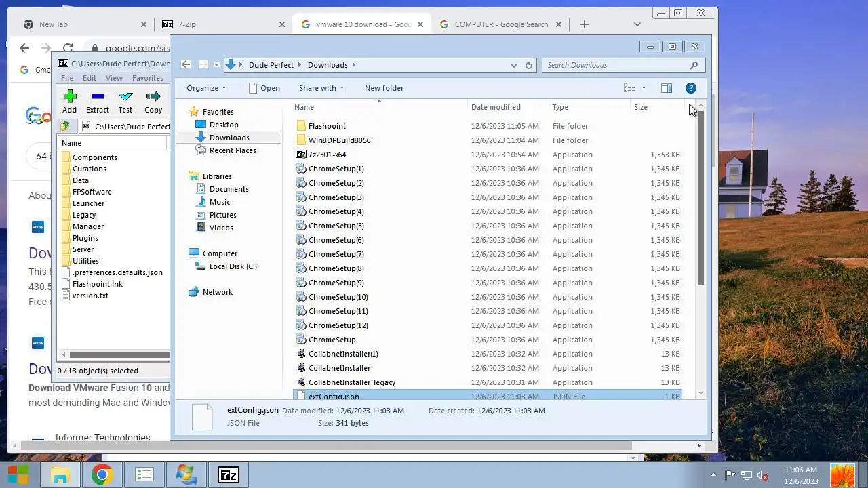Switch to COMPUTER Google Search tab

(500, 24)
